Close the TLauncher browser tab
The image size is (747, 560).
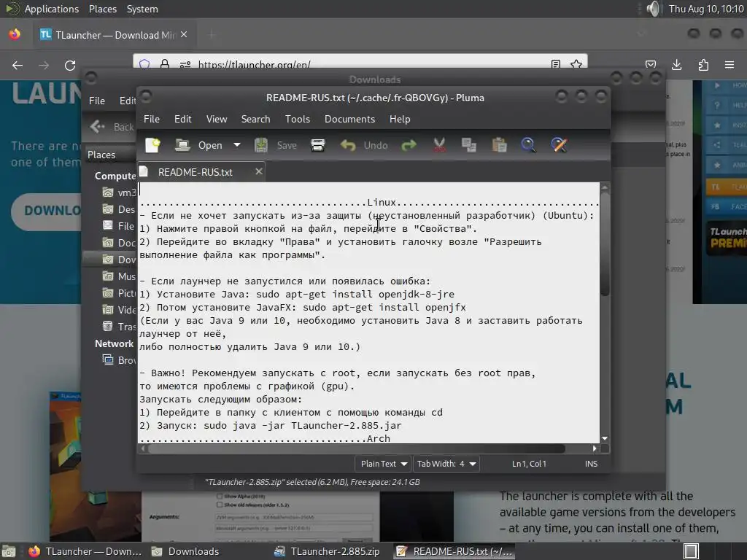[184, 35]
